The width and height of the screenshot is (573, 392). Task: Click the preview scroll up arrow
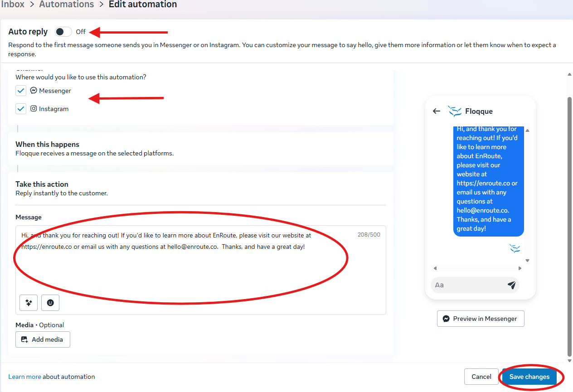(x=527, y=131)
